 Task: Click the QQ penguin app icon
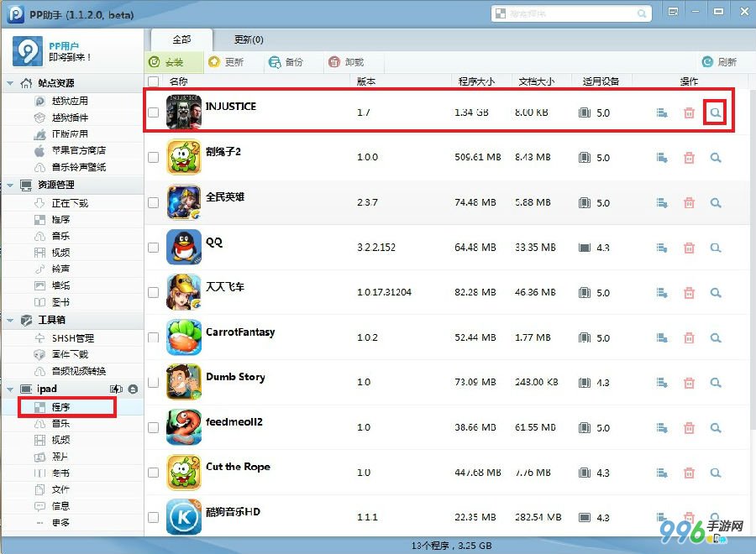coord(184,247)
